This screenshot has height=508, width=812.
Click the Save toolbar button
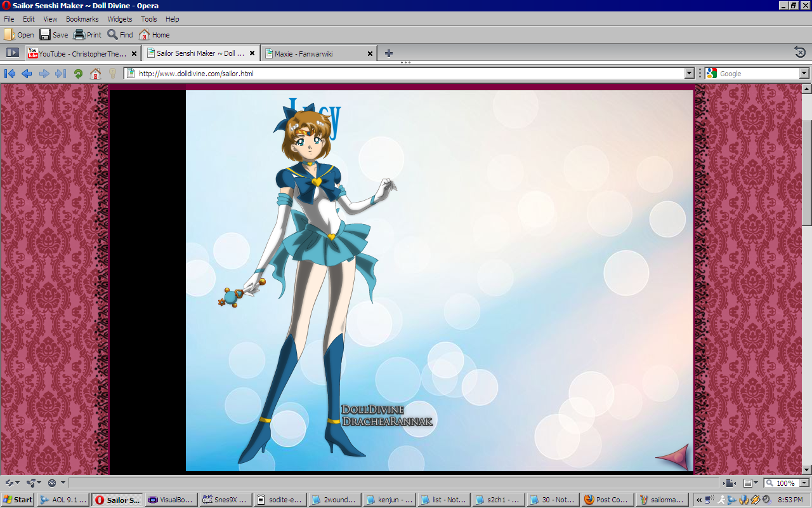[54, 35]
